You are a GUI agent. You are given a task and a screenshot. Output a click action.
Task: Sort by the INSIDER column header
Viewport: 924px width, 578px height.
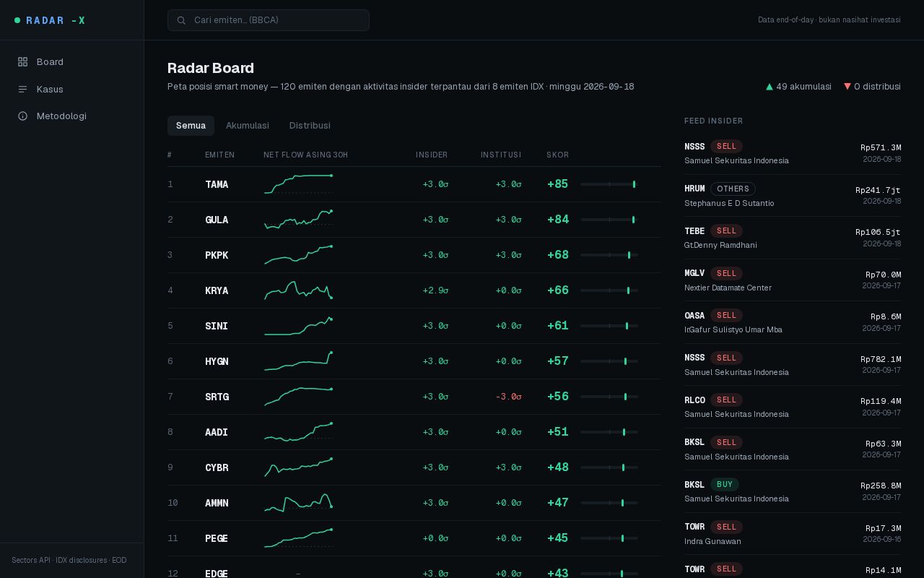click(432, 155)
